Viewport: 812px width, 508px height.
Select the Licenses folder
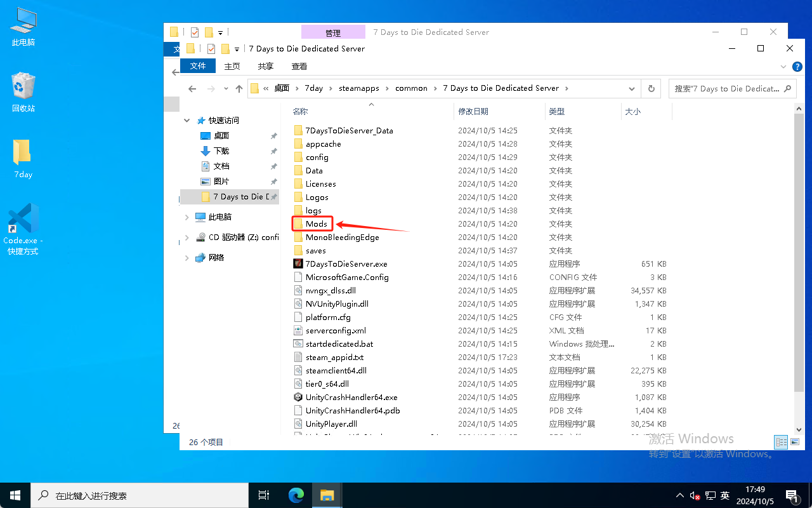pos(320,184)
